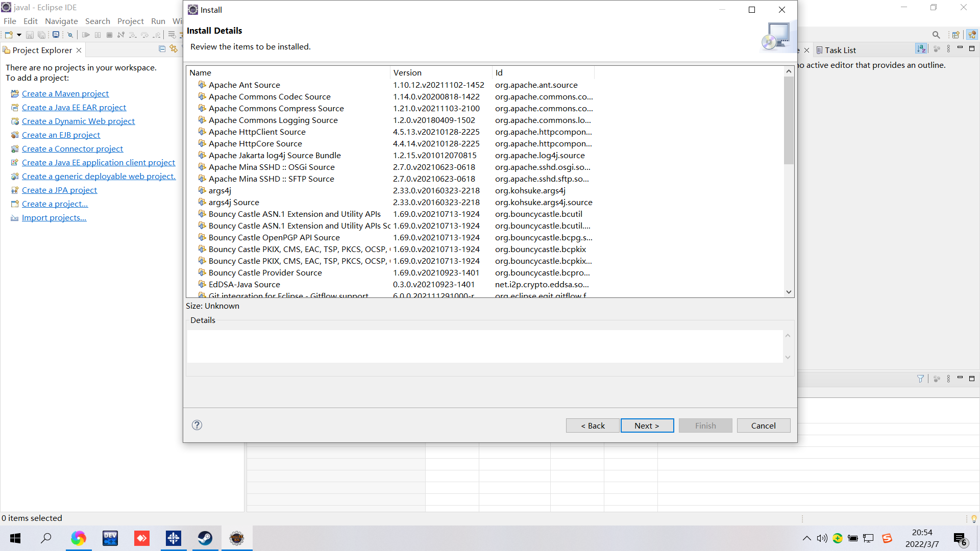Click Create a Maven project link
980x551 pixels.
click(65, 93)
